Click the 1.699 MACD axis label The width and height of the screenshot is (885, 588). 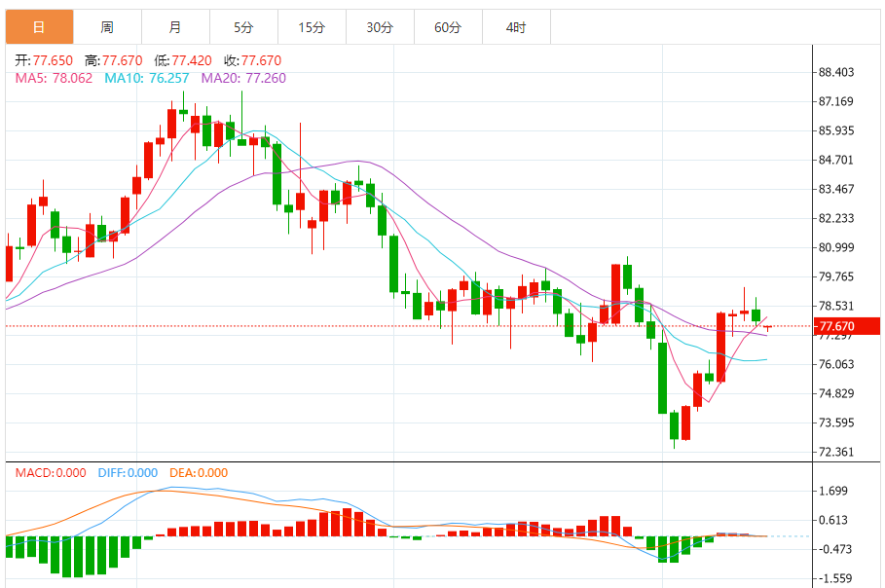[x=833, y=491]
